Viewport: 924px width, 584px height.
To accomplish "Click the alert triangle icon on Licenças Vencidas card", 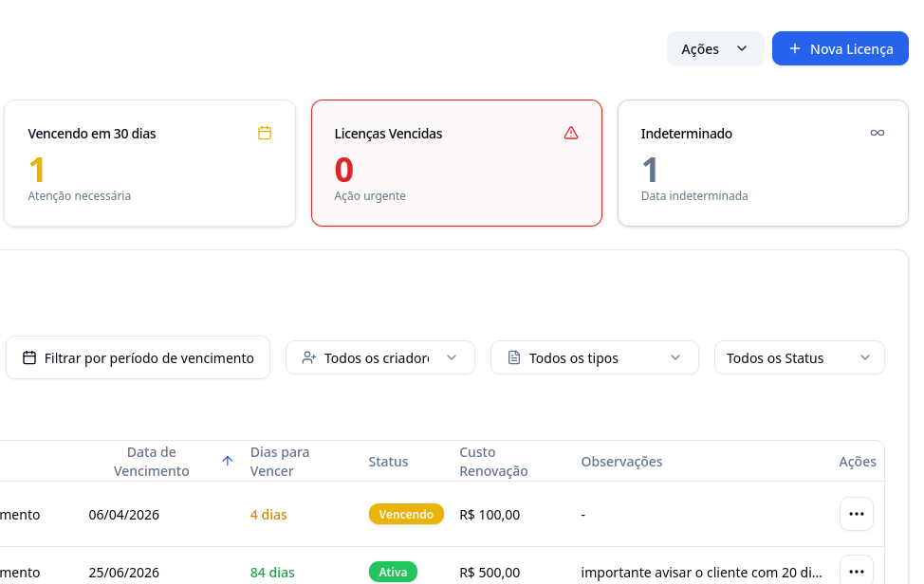I will pyautogui.click(x=571, y=133).
